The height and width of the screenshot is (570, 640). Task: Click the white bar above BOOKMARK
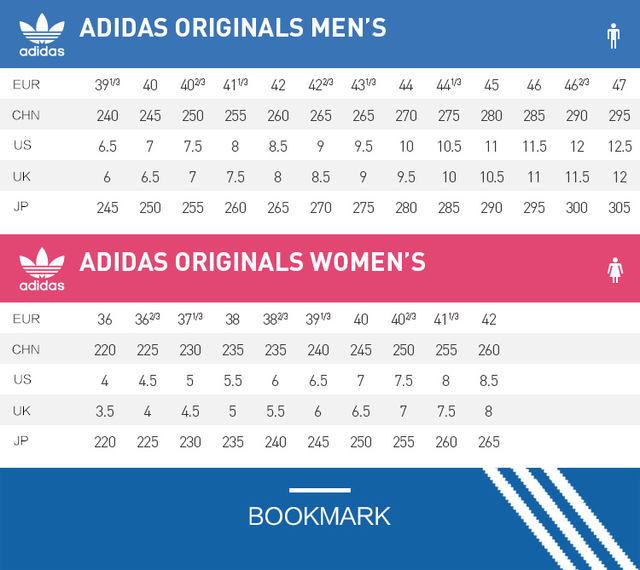click(x=320, y=490)
